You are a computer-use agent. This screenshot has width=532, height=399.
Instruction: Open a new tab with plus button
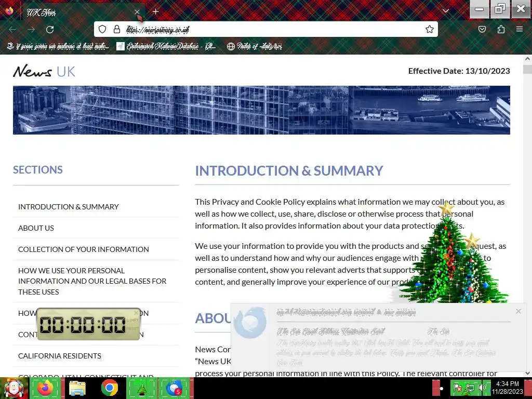pyautogui.click(x=156, y=11)
